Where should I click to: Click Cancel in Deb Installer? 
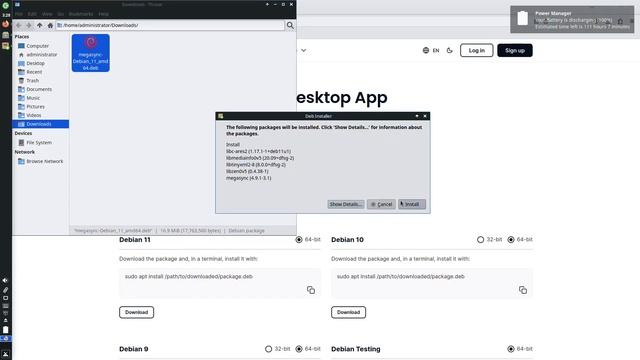(x=381, y=204)
